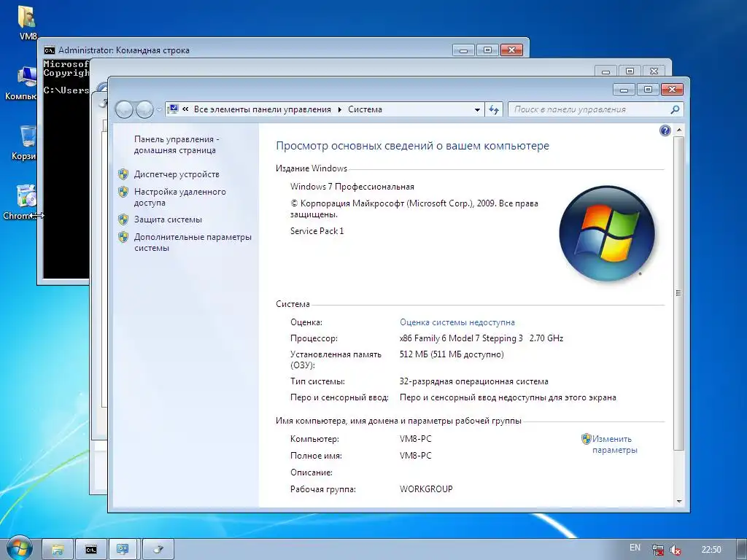747x560 pixels.
Task: Click the Refresh button beside address bar
Action: click(x=494, y=109)
